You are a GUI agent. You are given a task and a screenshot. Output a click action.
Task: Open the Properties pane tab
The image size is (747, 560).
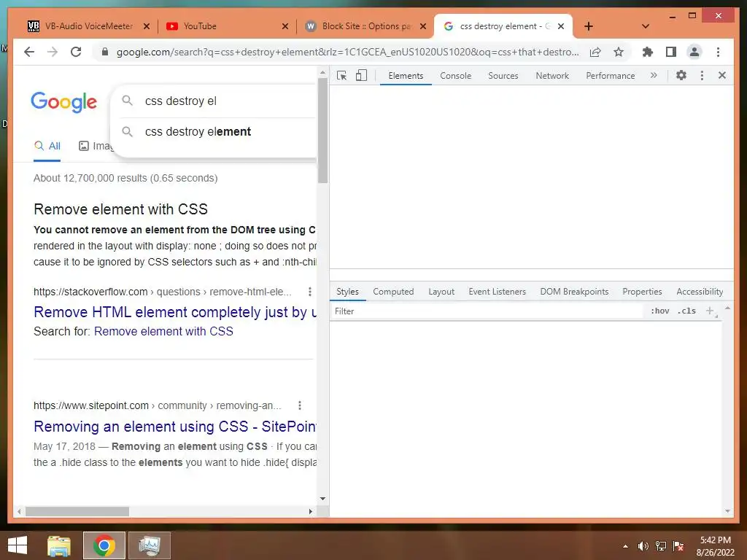[x=642, y=292]
